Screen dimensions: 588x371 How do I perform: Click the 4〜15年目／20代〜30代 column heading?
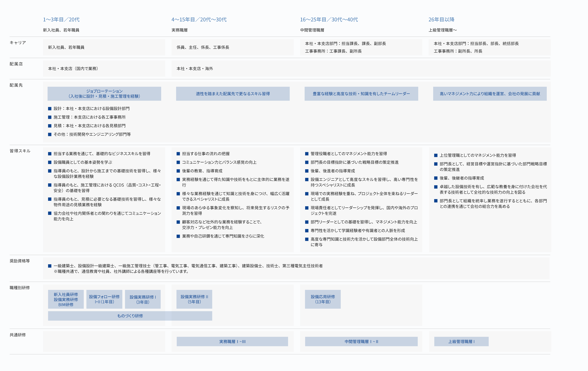pos(199,19)
